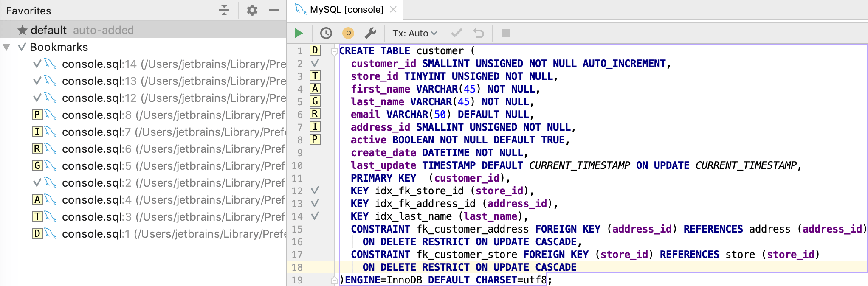This screenshot has height=286, width=868.
Task: Click the collapse-all icon in Favorites header
Action: click(224, 10)
